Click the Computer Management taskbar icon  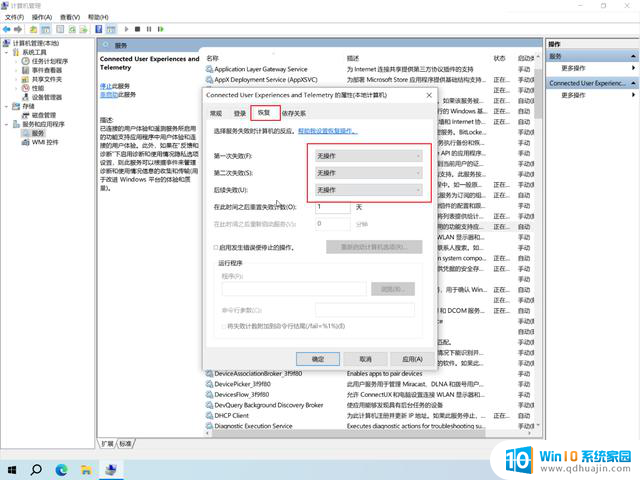(x=111, y=470)
